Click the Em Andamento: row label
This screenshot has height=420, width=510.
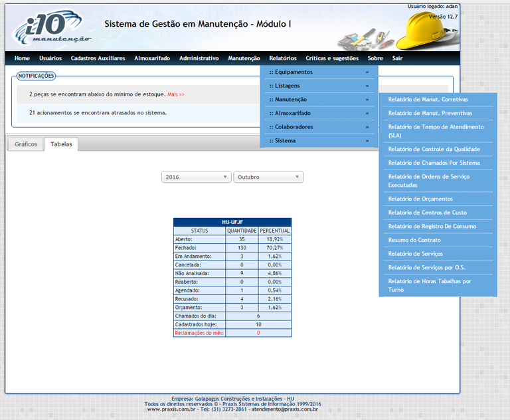193,257
